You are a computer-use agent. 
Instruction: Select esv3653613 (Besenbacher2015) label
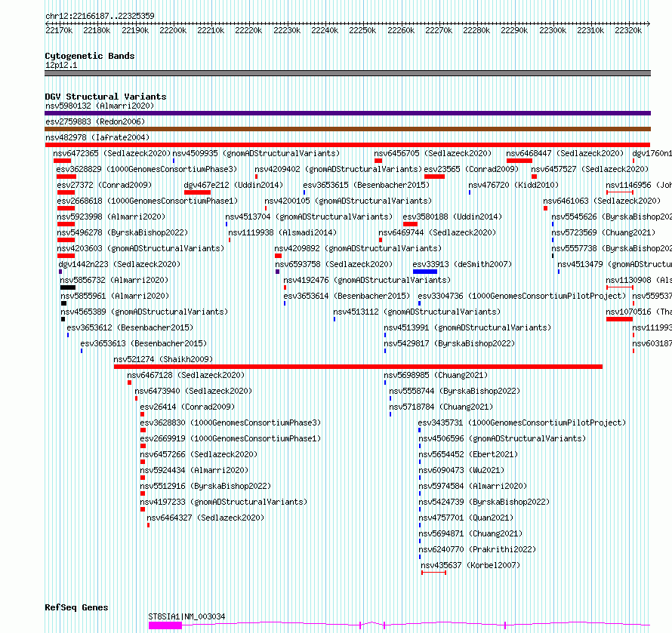pyautogui.click(x=143, y=343)
